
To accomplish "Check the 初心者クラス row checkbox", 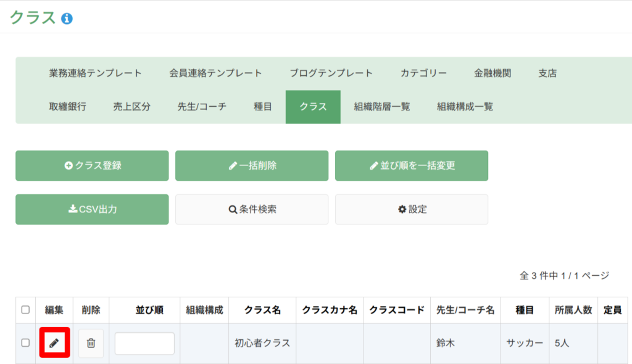I will click(x=25, y=343).
